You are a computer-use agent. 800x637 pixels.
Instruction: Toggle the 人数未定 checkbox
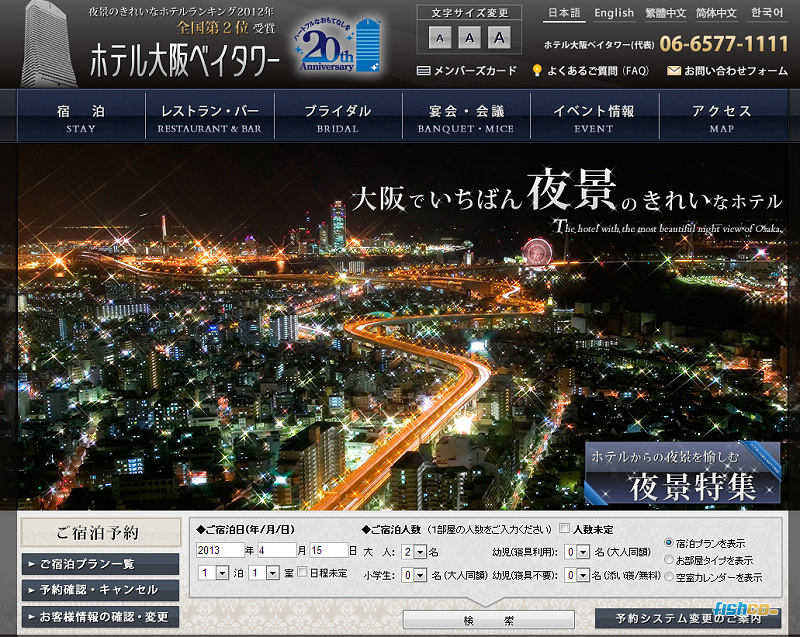pyautogui.click(x=564, y=528)
